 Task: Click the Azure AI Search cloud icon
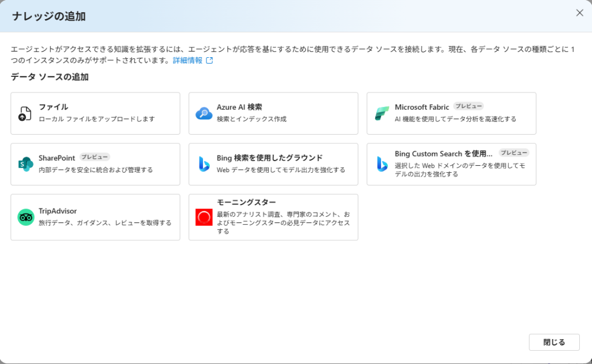pos(203,113)
